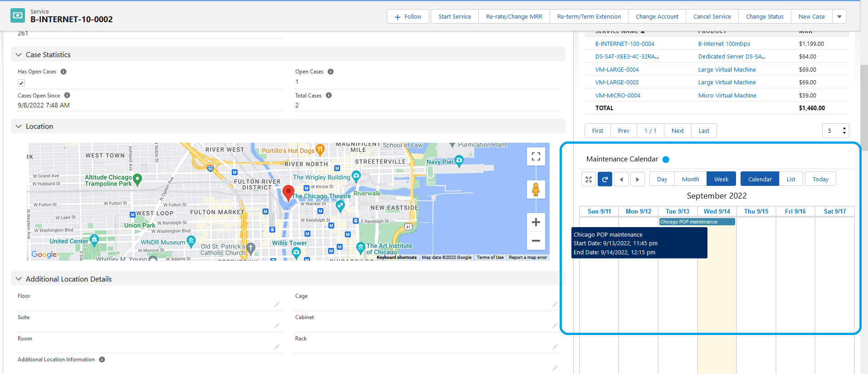This screenshot has width=868, height=374.
Task: Select the Calendar display mode
Action: click(x=760, y=179)
